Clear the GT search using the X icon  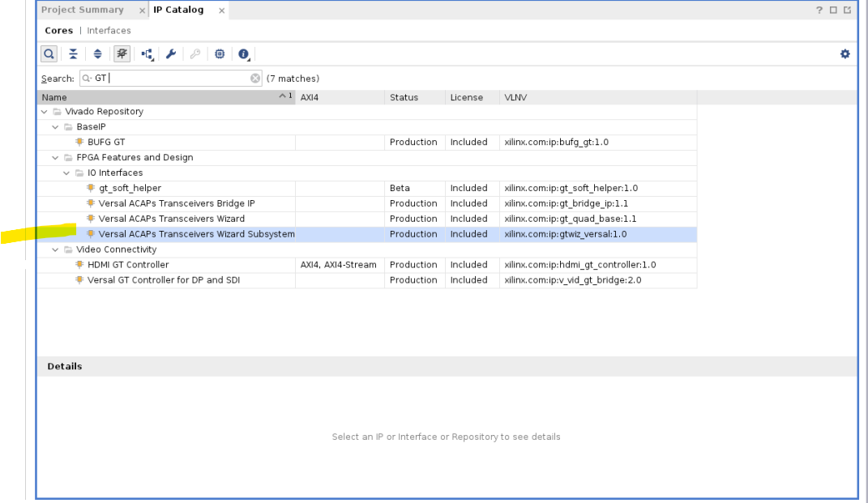[x=255, y=78]
